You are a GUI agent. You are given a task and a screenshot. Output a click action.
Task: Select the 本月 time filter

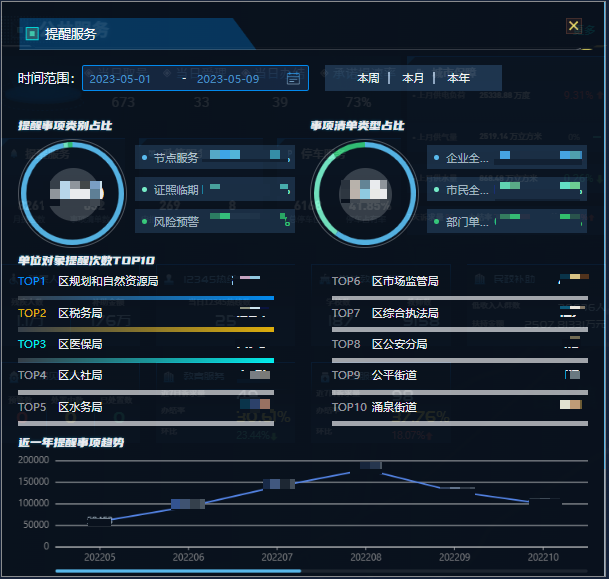click(x=413, y=78)
